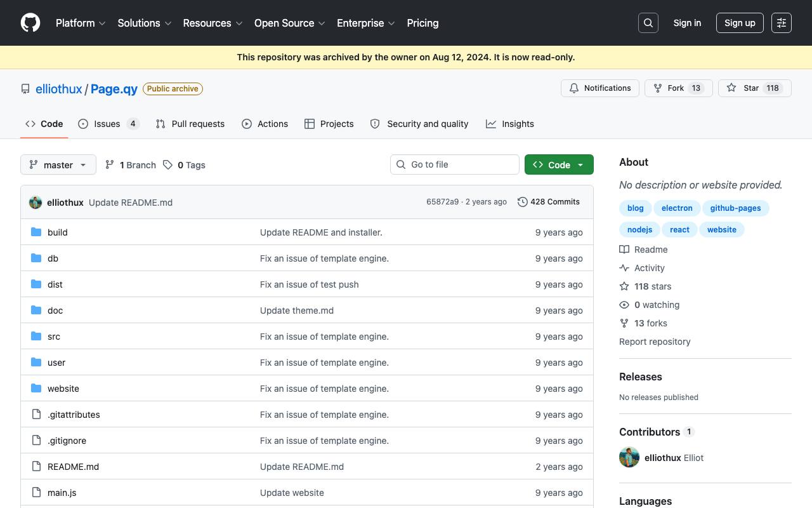The image size is (812, 508).
Task: Open the Contributors heading link
Action: [x=657, y=432]
